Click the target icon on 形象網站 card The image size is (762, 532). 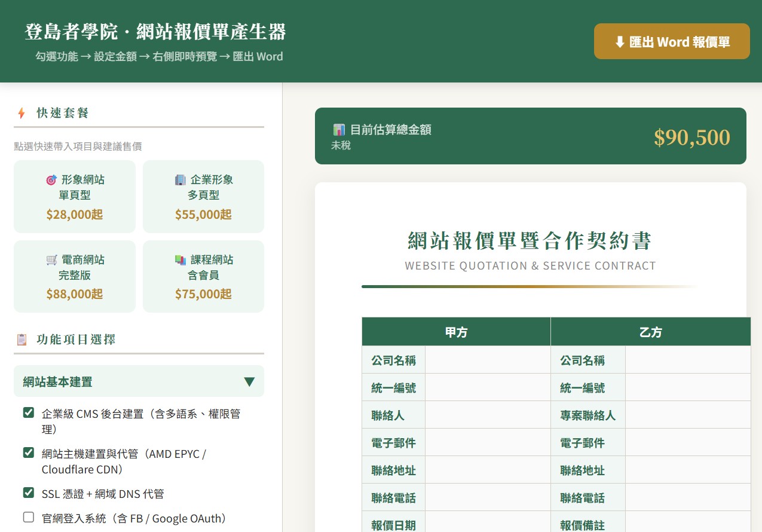coord(51,179)
